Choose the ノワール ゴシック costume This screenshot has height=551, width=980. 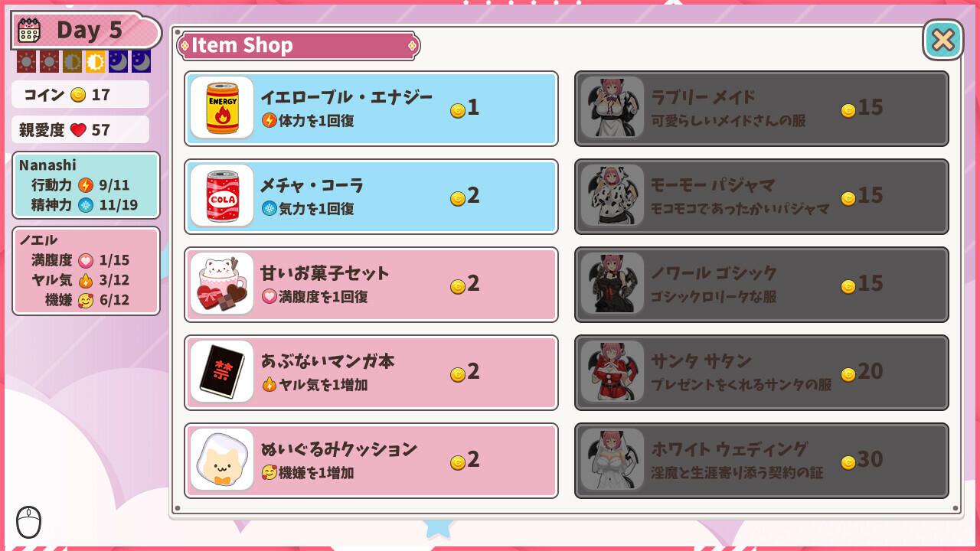[x=762, y=284]
